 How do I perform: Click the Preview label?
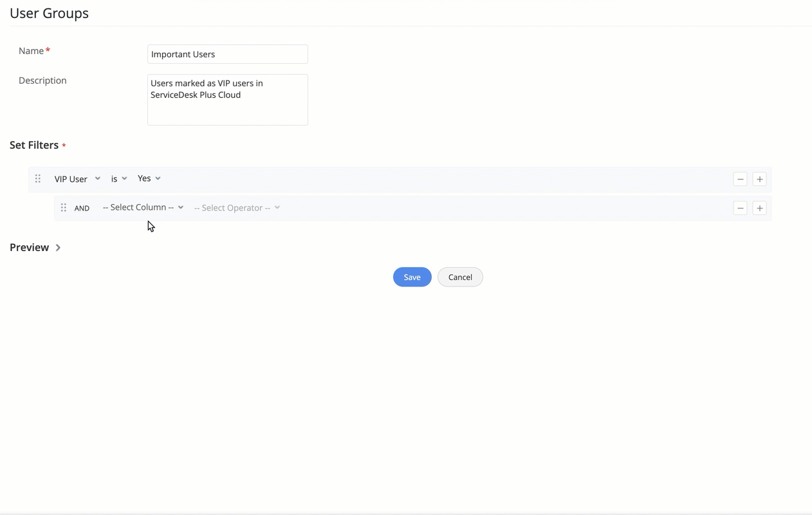[29, 247]
